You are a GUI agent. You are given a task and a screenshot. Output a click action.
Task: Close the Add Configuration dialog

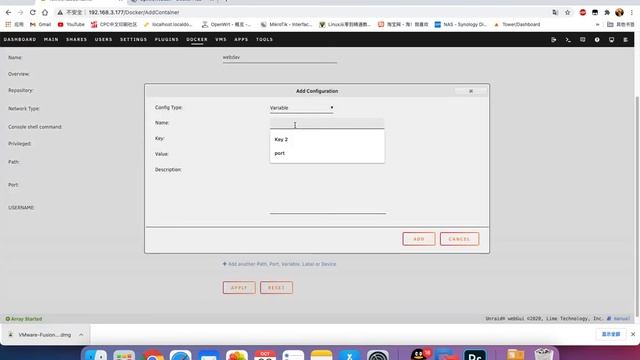[x=471, y=91]
